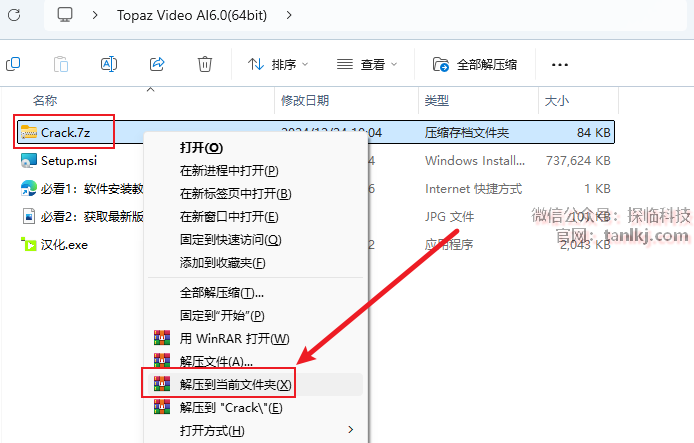Select the 汉化.exe file
The height and width of the screenshot is (443, 694).
(64, 245)
